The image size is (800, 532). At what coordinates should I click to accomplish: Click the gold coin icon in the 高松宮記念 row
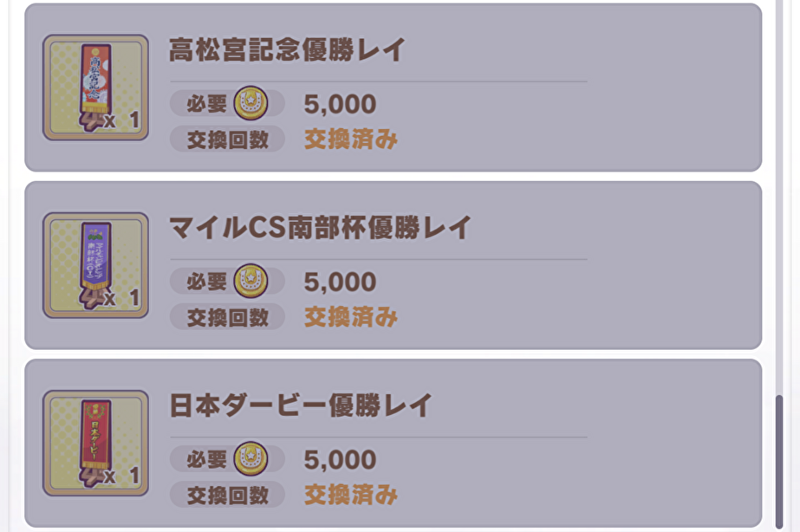[x=250, y=104]
